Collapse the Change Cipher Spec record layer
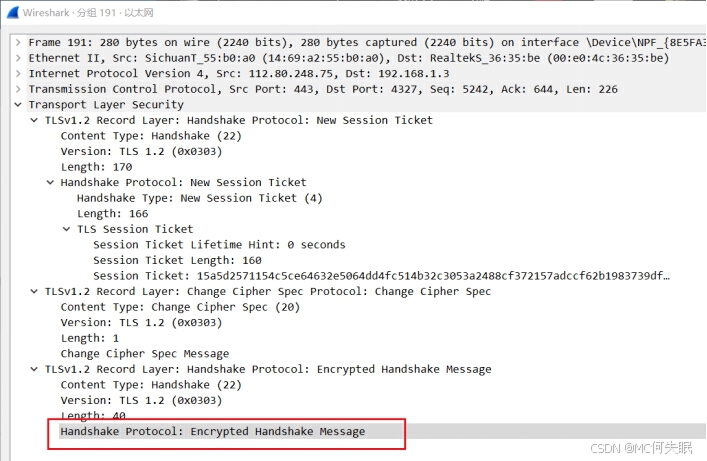This screenshot has height=461, width=707. point(35,291)
